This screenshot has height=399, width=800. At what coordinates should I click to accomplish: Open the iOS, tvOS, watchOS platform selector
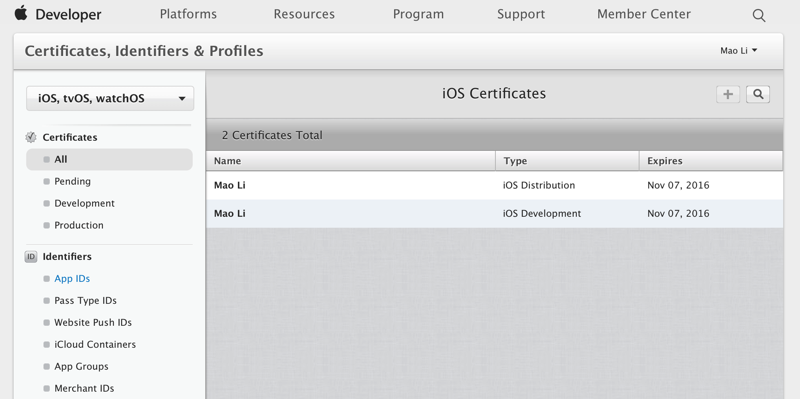pyautogui.click(x=110, y=98)
